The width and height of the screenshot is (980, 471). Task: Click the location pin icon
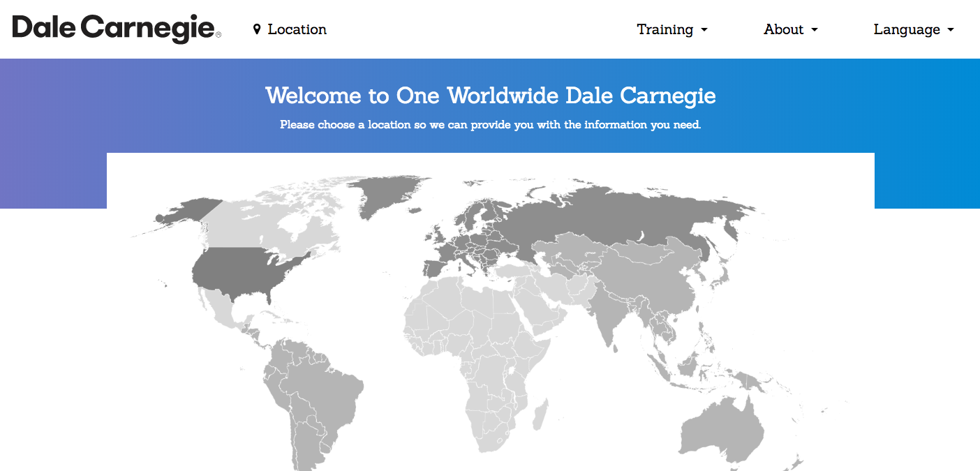coord(257,29)
